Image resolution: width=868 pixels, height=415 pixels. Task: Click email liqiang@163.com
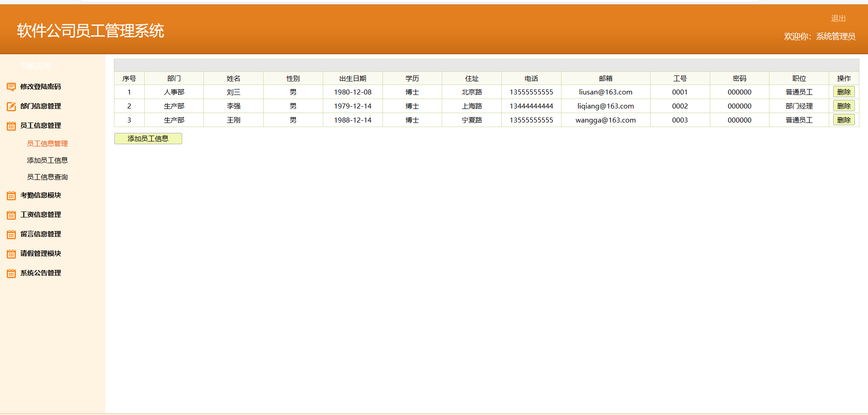[606, 106]
